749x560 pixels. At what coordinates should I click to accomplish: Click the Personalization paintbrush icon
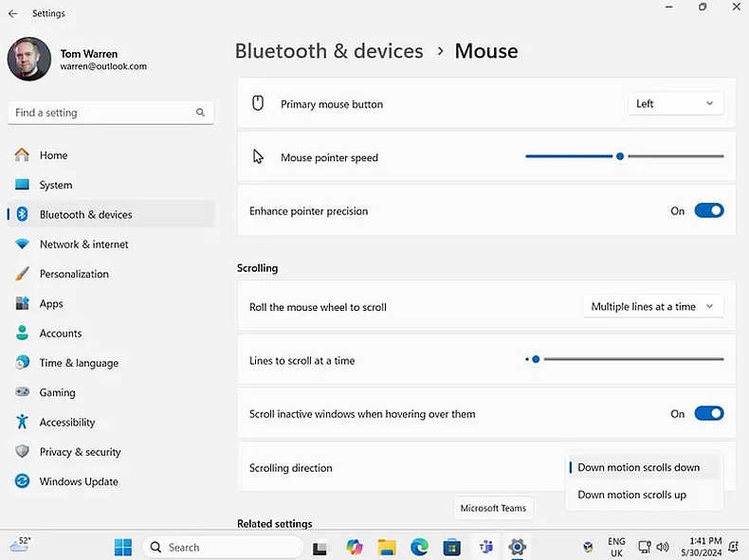22,274
